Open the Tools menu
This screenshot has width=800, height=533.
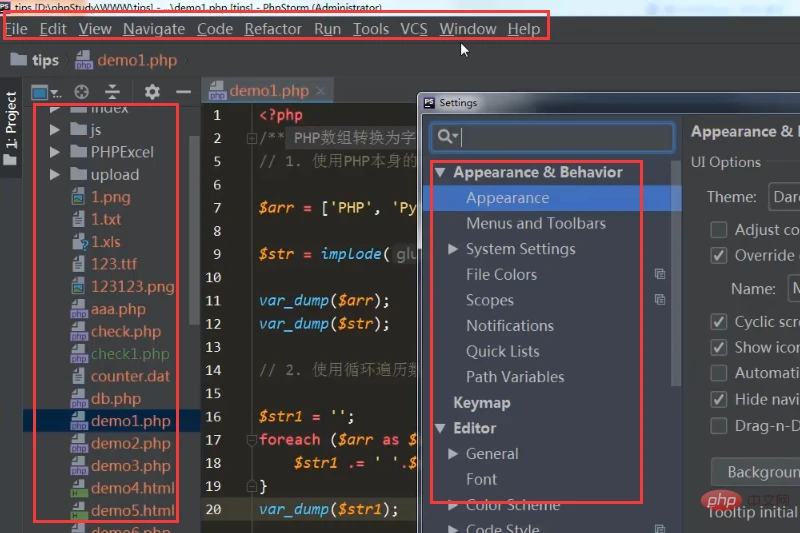(x=370, y=29)
